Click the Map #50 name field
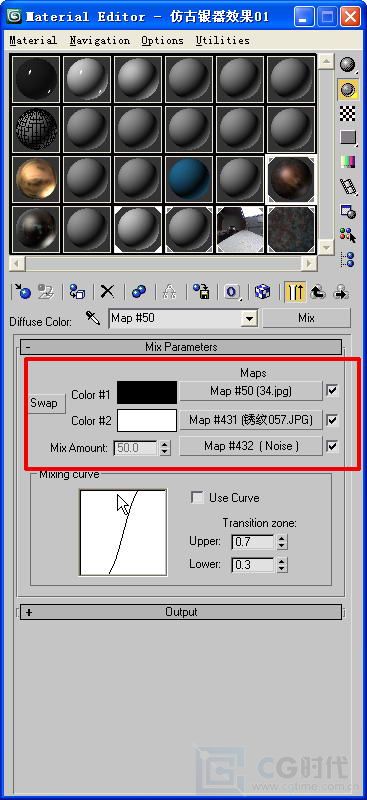 176,319
